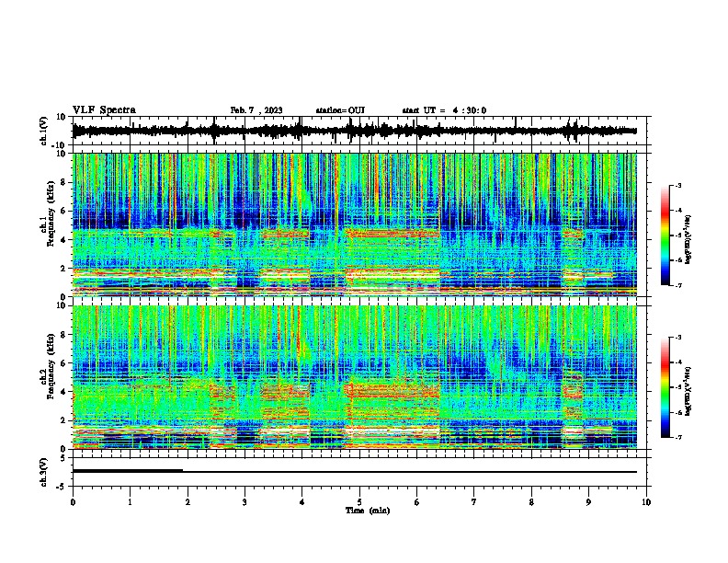
Task: Select the "Feb. 7 , 2023" date label
Action: pos(256,110)
